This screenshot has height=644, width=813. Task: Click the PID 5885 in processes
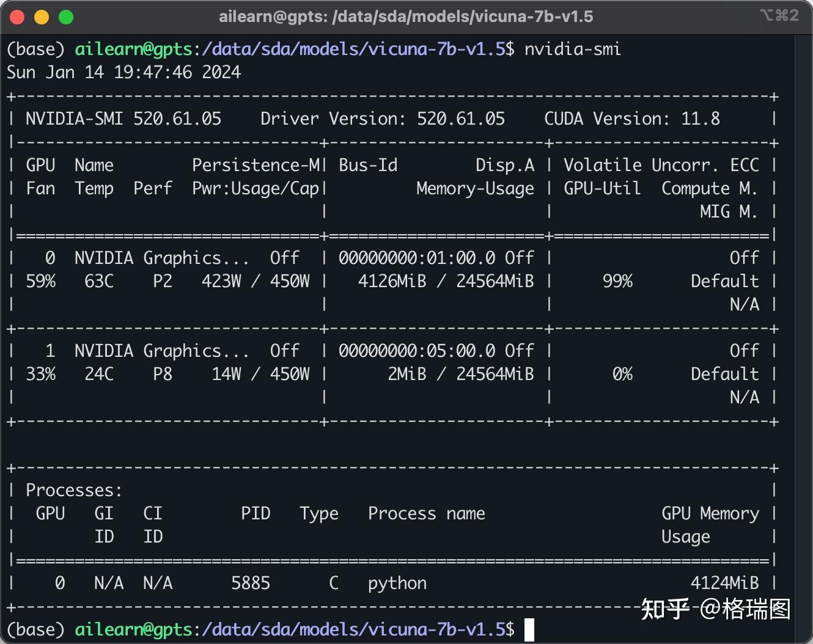point(251,583)
